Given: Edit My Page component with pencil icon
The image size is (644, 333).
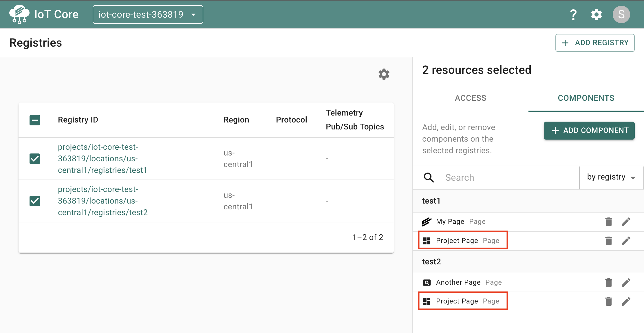Looking at the screenshot, I should pyautogui.click(x=626, y=222).
